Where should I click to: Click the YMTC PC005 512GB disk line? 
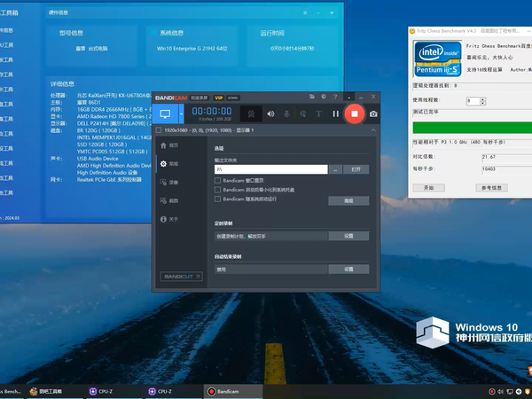113,152
